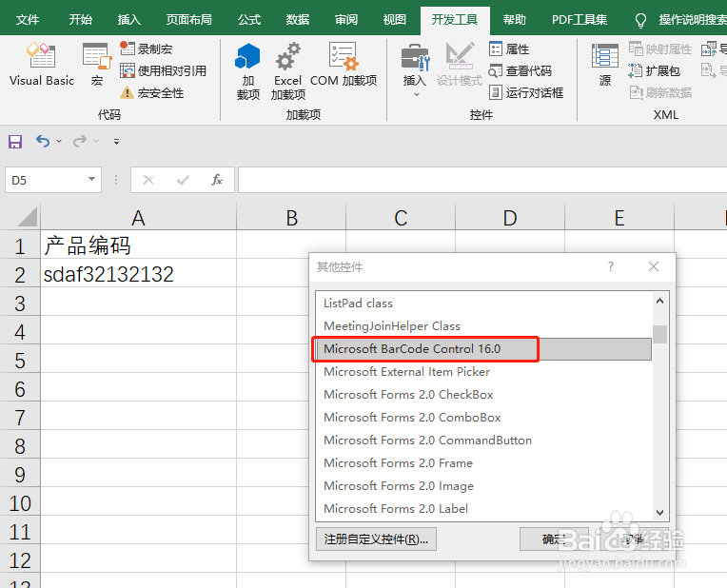727x588 pixels.
Task: Select cell A1 containing 产品编码
Action: pyautogui.click(x=138, y=245)
